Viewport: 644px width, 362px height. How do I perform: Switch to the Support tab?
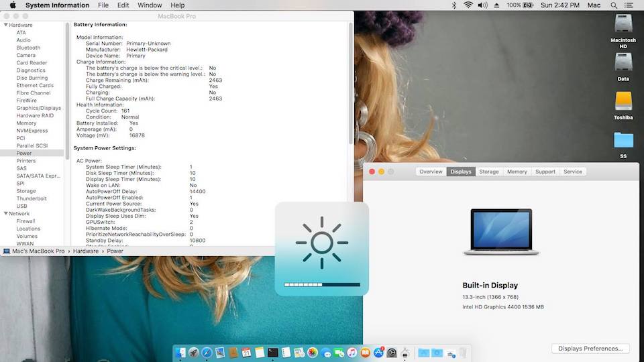[545, 172]
